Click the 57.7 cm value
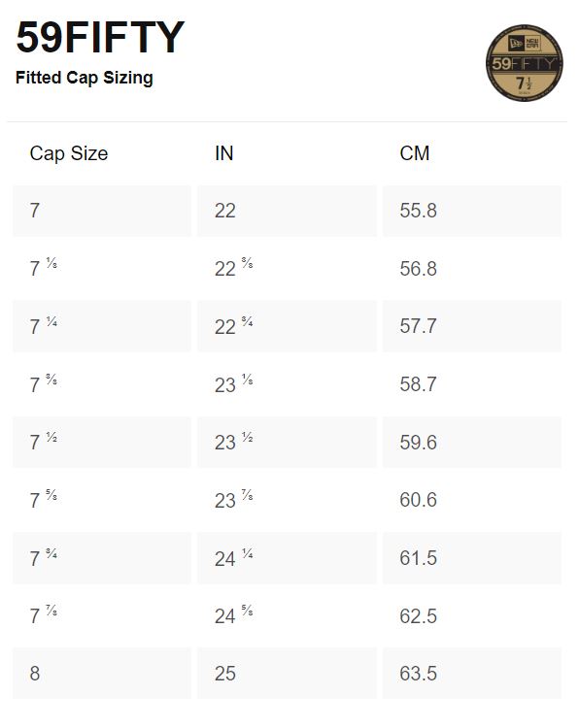 418,326
